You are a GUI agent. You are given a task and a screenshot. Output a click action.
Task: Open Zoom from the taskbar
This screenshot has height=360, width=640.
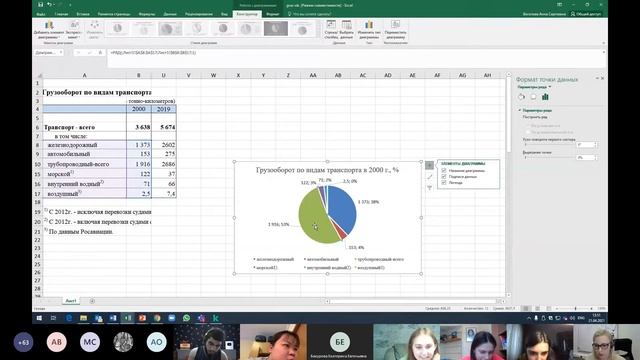(172, 318)
